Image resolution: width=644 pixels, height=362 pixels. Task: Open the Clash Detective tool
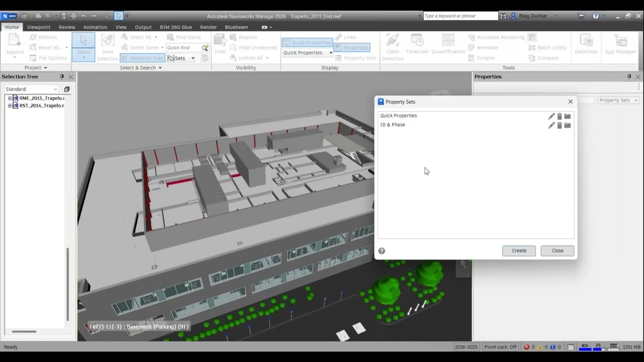coord(392,47)
